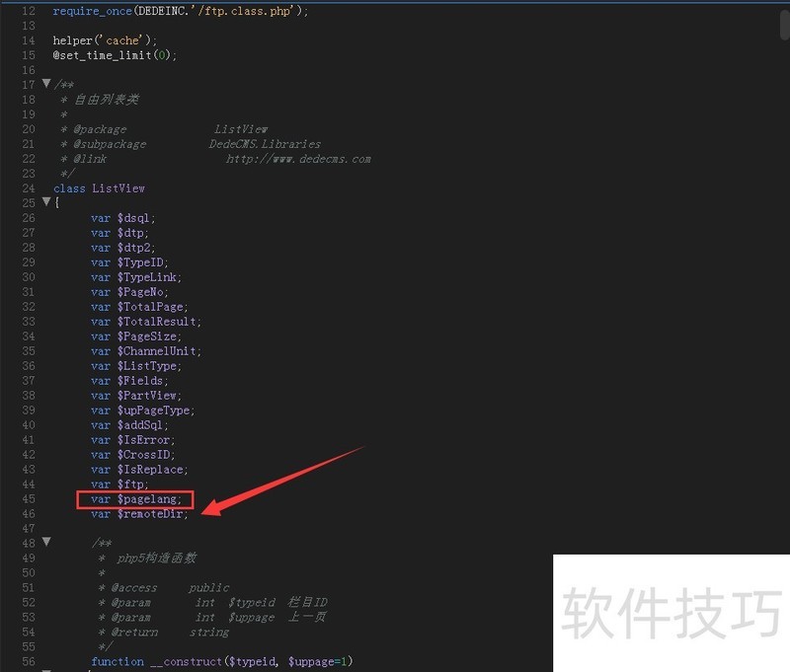Click line number 56 in the gutter

[x=28, y=661]
